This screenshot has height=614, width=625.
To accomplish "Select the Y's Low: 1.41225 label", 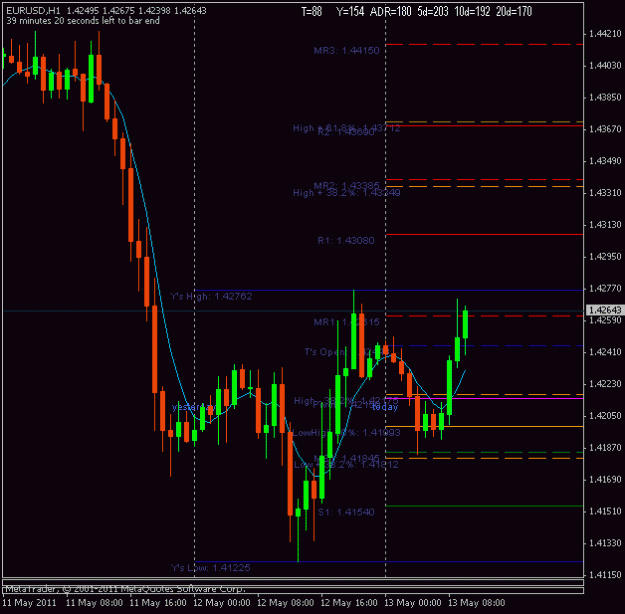I will coord(210,568).
